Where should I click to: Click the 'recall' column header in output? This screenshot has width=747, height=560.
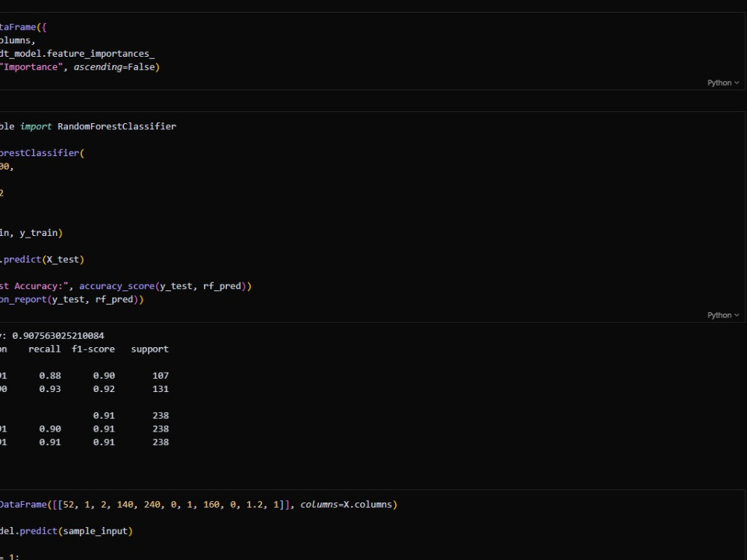pos(45,349)
